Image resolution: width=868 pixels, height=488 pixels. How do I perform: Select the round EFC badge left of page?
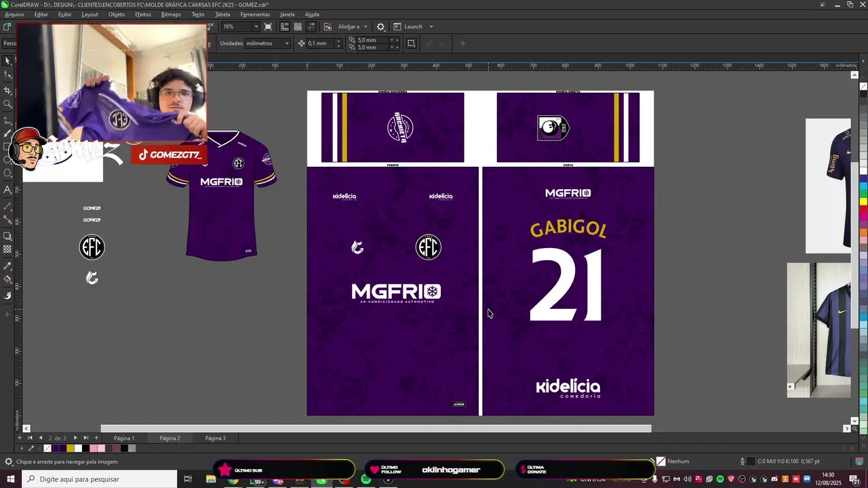tap(92, 247)
